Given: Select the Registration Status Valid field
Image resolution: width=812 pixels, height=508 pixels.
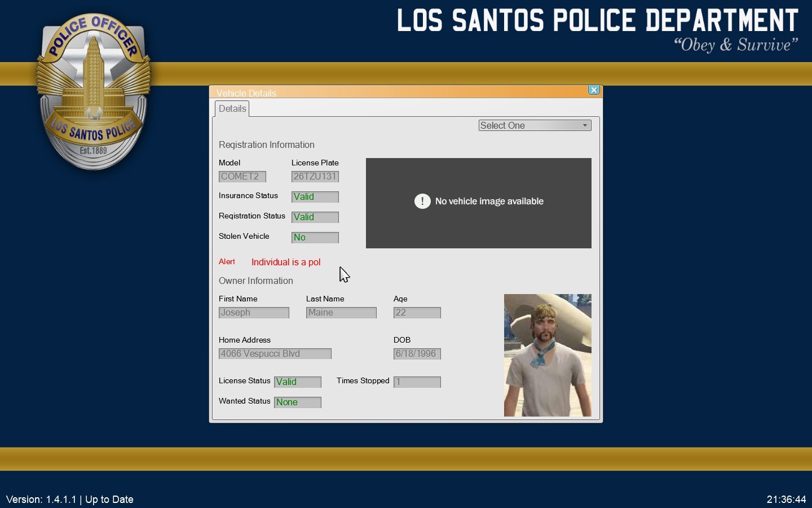Looking at the screenshot, I should click(x=315, y=217).
